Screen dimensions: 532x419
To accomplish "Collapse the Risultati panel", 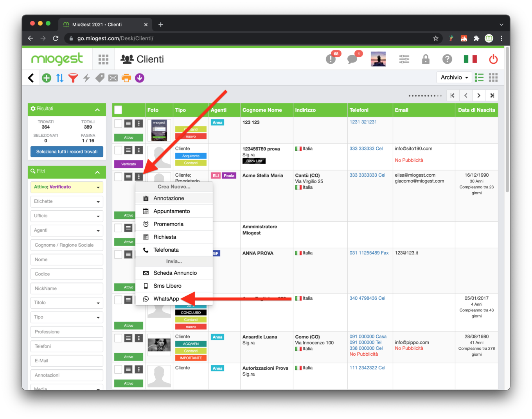I will 97,110.
